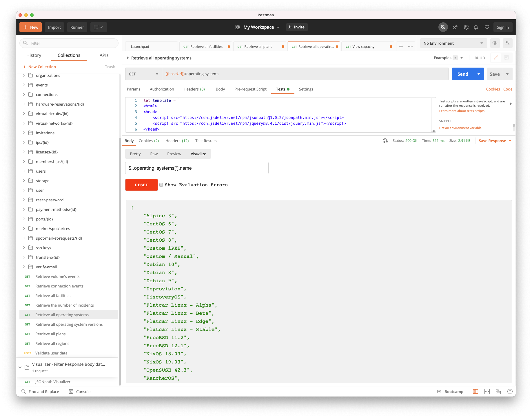This screenshot has width=532, height=418.
Task: Click the workspace grid icon
Action: (x=238, y=27)
